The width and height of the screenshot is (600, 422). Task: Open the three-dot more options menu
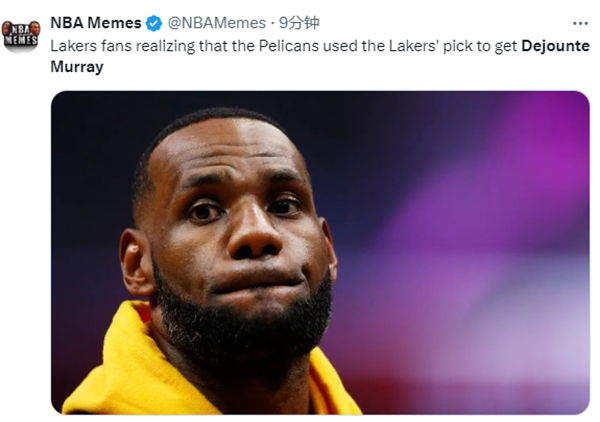tap(580, 23)
